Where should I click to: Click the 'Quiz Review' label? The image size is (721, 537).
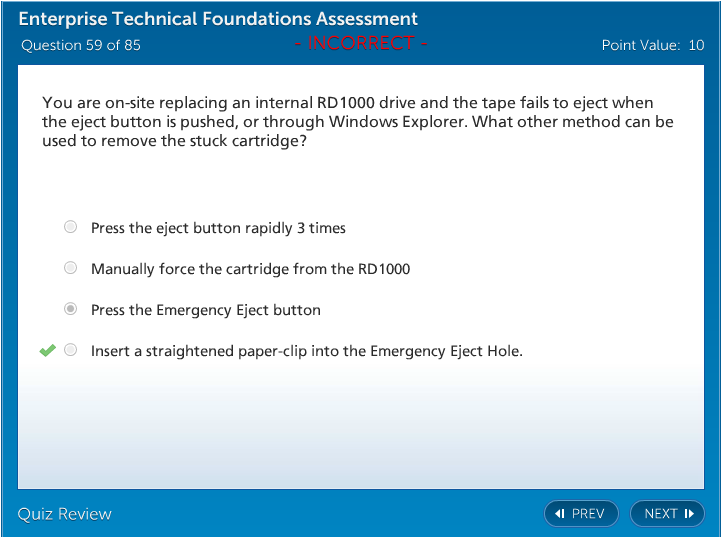point(65,514)
